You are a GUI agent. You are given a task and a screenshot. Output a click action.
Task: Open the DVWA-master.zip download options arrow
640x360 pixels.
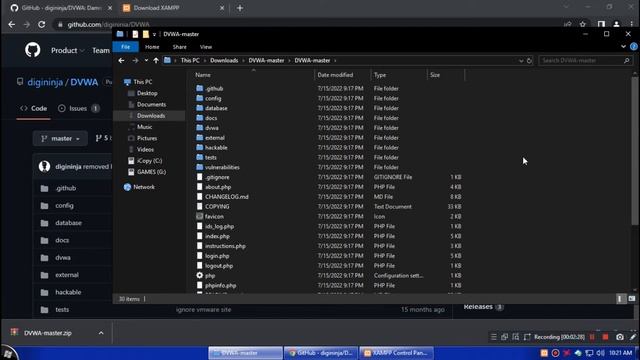pos(101,333)
